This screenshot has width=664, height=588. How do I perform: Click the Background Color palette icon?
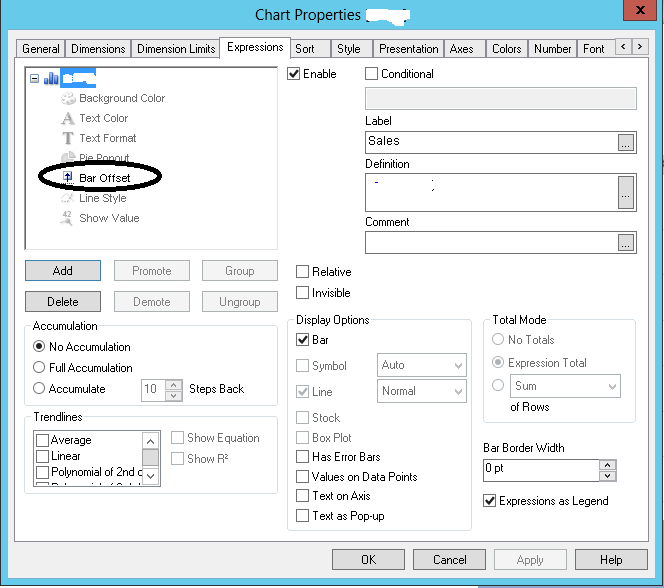tap(68, 98)
